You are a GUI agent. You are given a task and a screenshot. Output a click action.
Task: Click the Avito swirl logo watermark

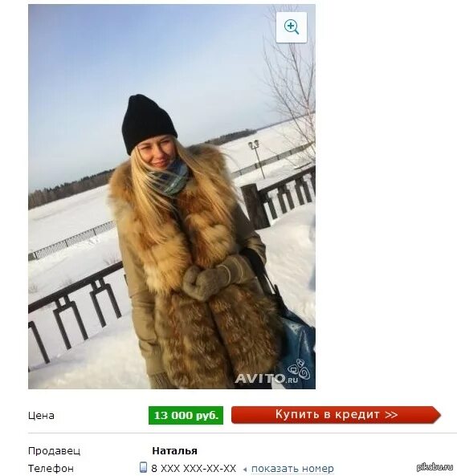tap(298, 368)
